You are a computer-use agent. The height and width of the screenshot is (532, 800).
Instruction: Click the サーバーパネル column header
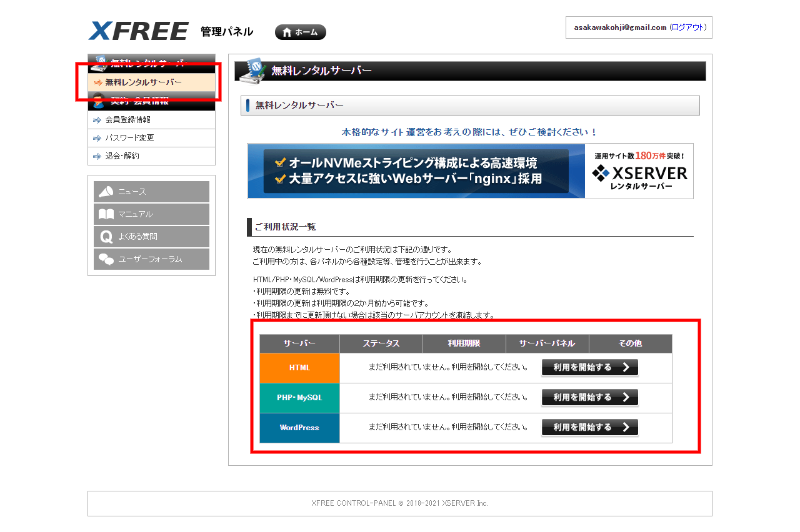click(547, 343)
